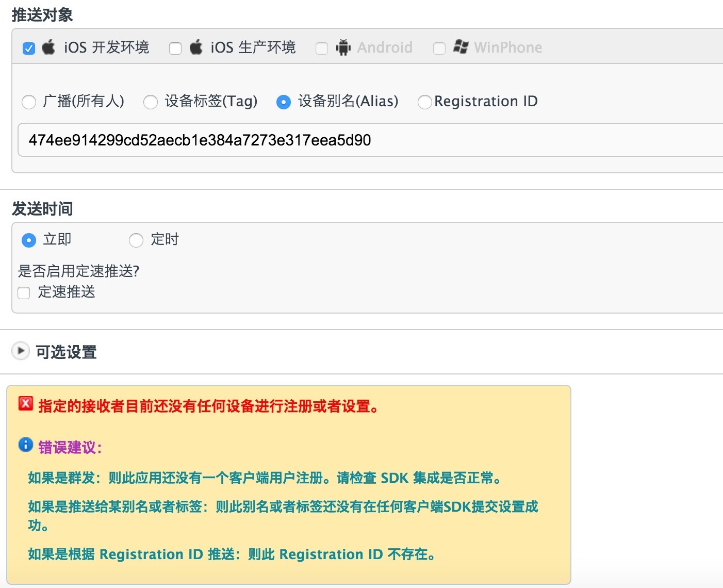Switch send time to 定时

[136, 240]
